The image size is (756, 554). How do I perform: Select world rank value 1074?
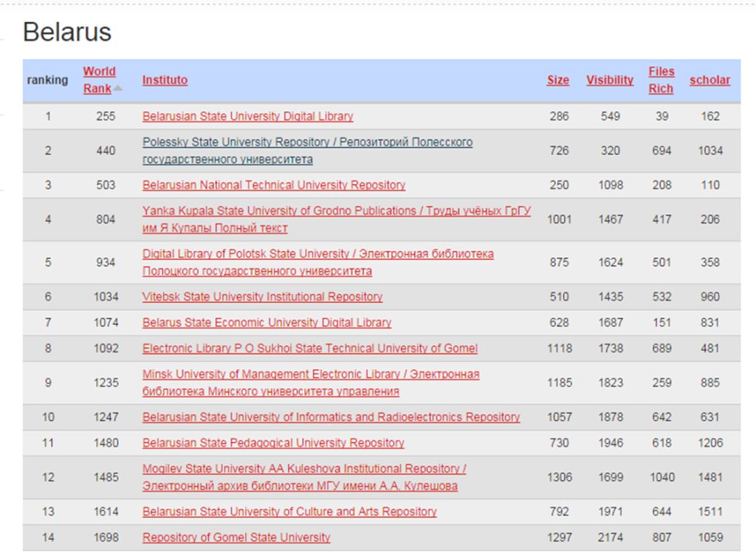(x=106, y=322)
